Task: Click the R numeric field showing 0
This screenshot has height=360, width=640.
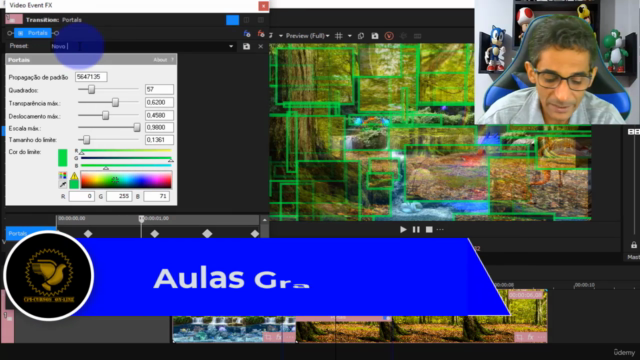Action: pos(82,196)
